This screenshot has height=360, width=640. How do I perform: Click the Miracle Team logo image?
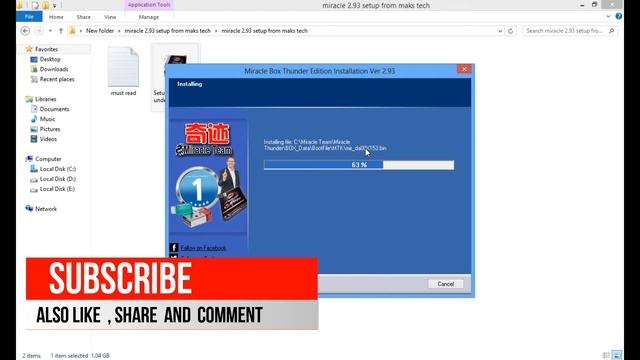(207, 176)
